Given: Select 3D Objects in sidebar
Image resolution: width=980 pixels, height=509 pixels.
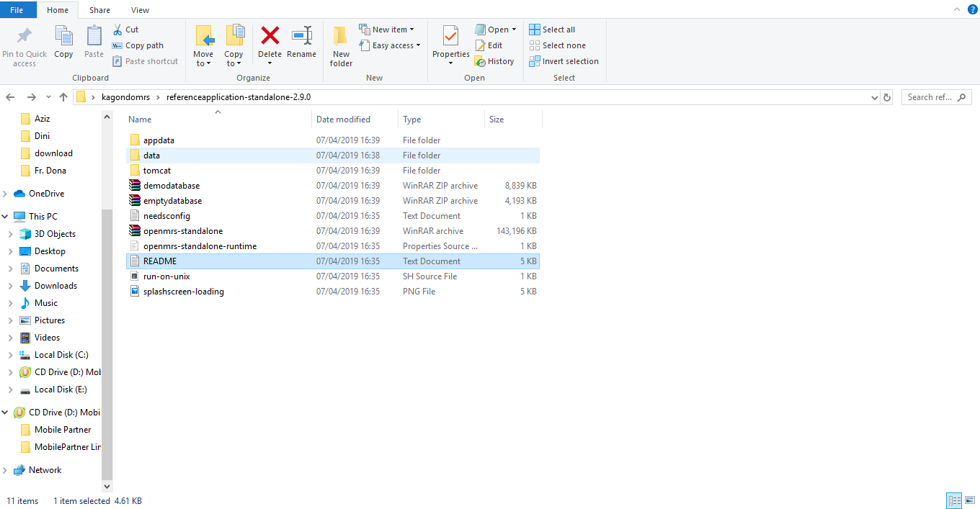Looking at the screenshot, I should pyautogui.click(x=55, y=234).
